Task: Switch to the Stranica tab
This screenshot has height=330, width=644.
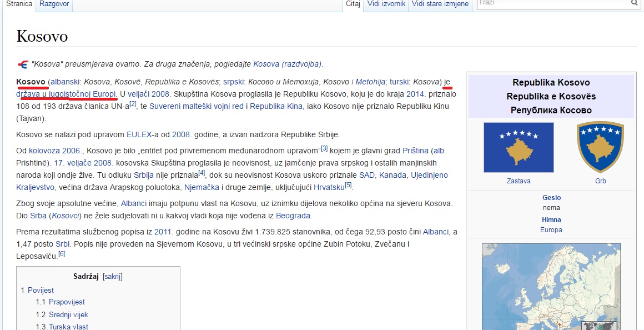Action: pyautogui.click(x=19, y=4)
